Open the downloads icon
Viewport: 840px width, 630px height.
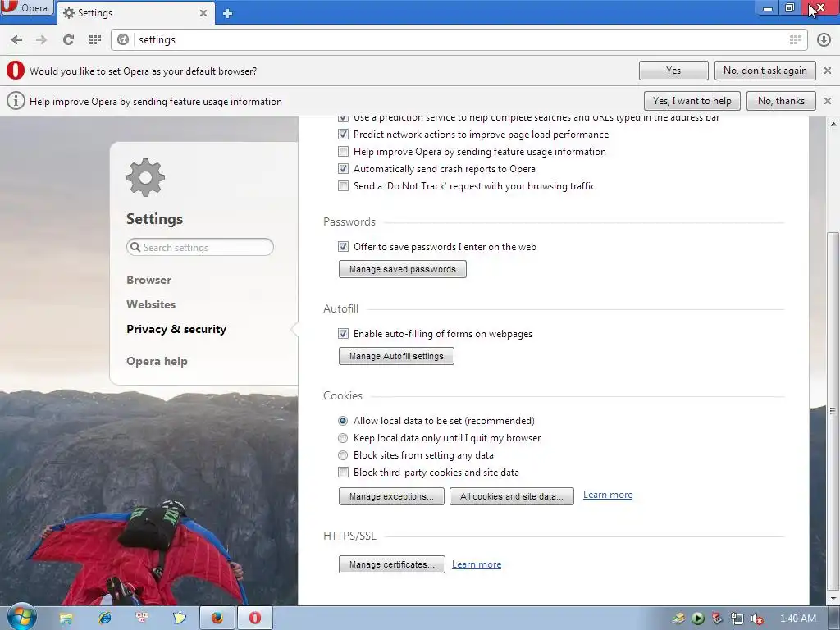824,39
